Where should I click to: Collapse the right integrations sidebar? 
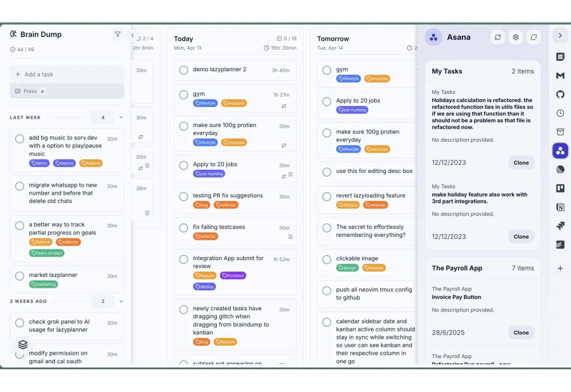(560, 36)
